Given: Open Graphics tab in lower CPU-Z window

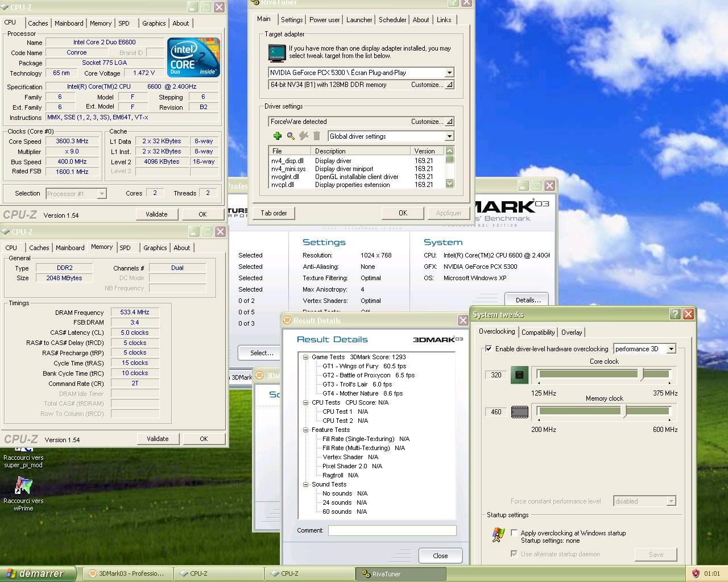Looking at the screenshot, I should click(x=155, y=248).
